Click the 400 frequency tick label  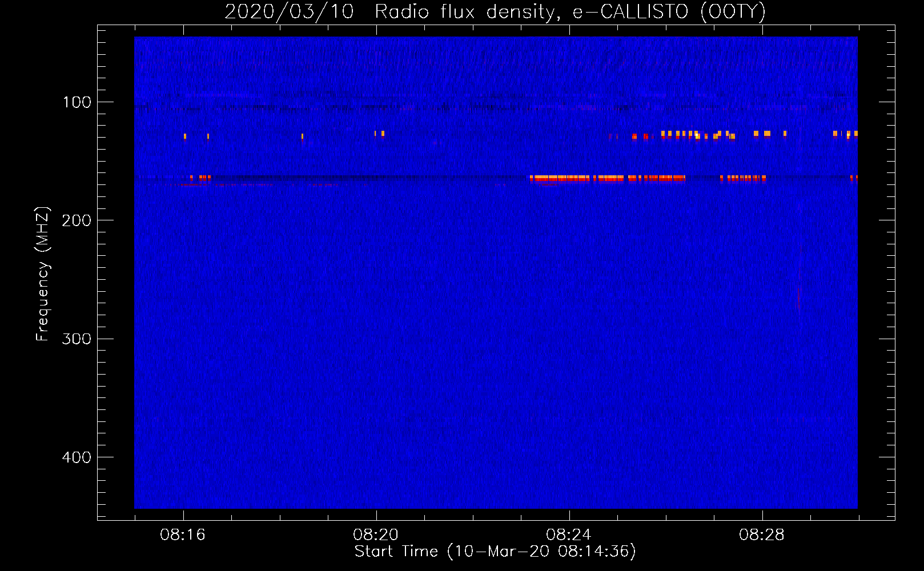tap(77, 457)
